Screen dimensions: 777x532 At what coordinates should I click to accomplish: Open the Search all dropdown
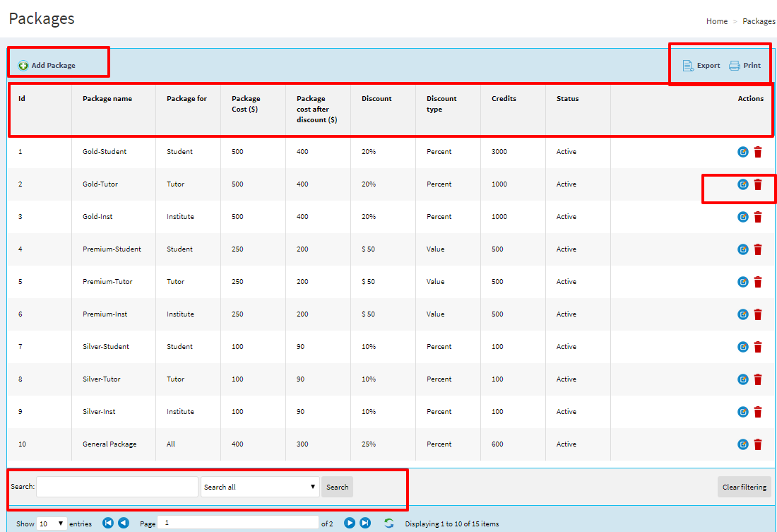[260, 487]
